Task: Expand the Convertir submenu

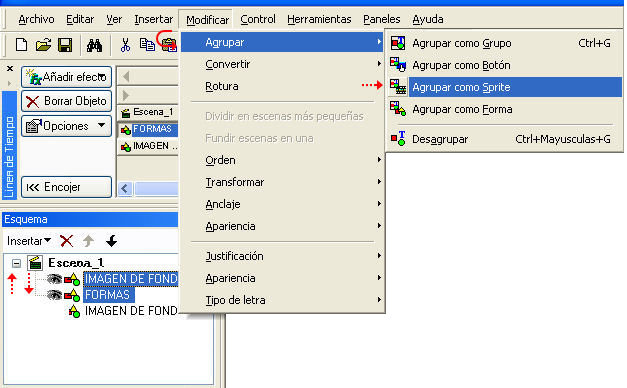Action: click(x=283, y=64)
